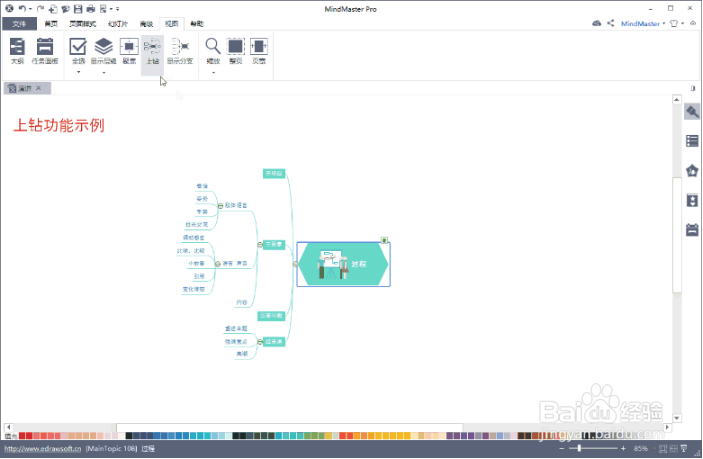Screen dimensions: 703x459
Task: Switch to the Advanced (高级) tab
Action: click(x=146, y=24)
